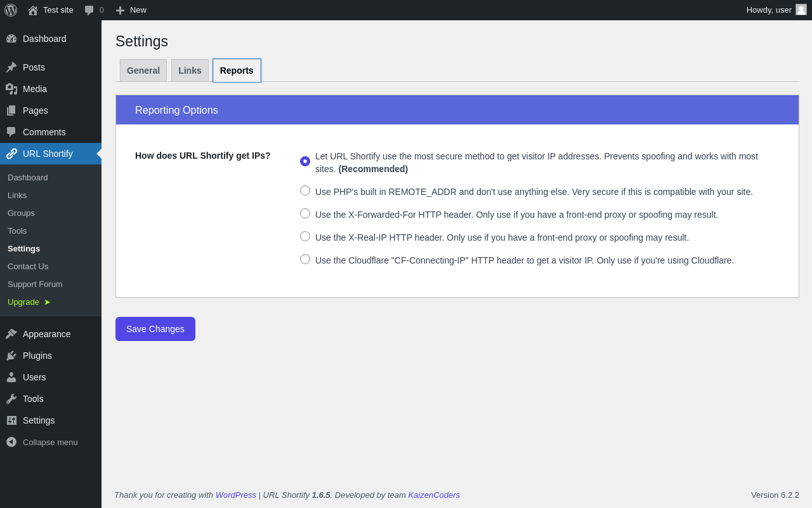The width and height of the screenshot is (812, 508).
Task: Open Groups in URL Shortify submenu
Action: pyautogui.click(x=21, y=213)
